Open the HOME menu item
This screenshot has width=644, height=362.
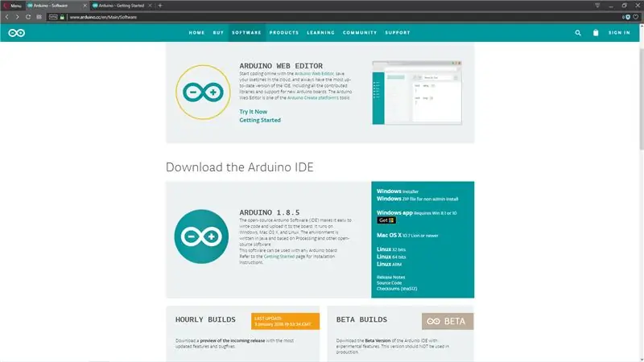196,32
